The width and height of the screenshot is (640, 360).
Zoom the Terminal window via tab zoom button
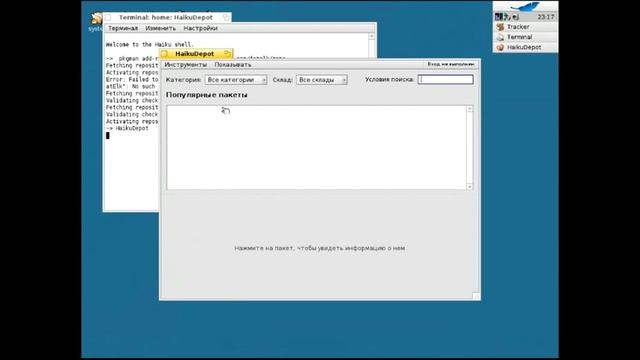coord(226,17)
